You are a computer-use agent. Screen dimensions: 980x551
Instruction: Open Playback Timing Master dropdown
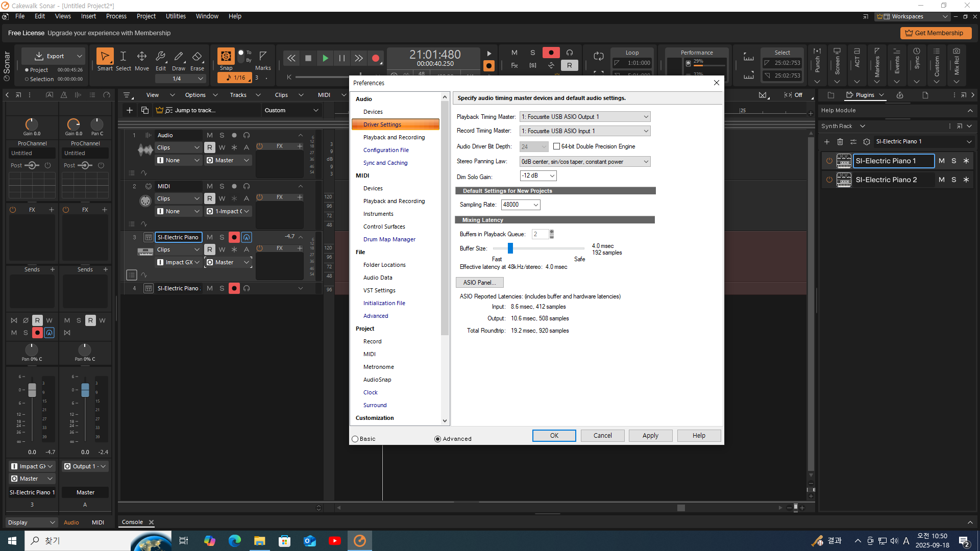pyautogui.click(x=585, y=117)
